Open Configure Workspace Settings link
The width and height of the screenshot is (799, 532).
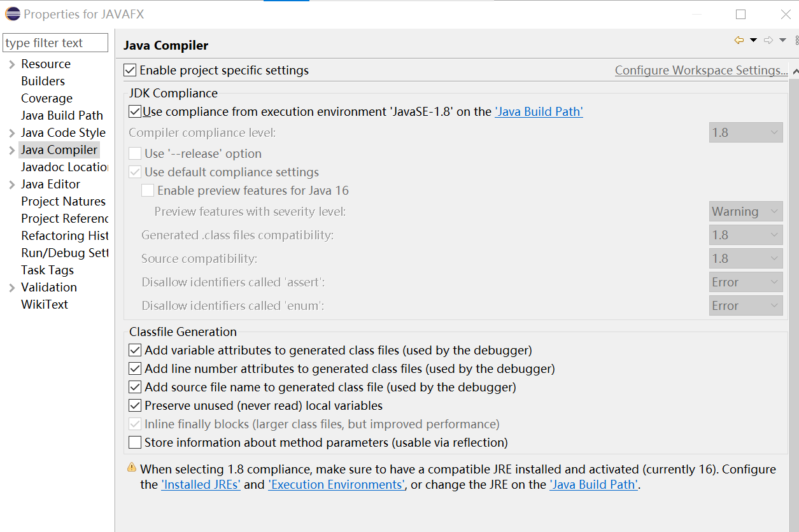(701, 70)
